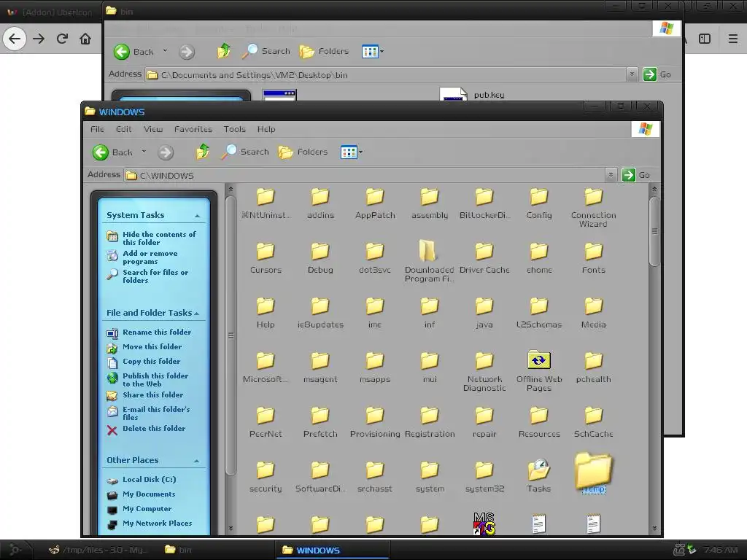Open the Fonts folder
Viewport: 747px width, 560px height.
593,258
